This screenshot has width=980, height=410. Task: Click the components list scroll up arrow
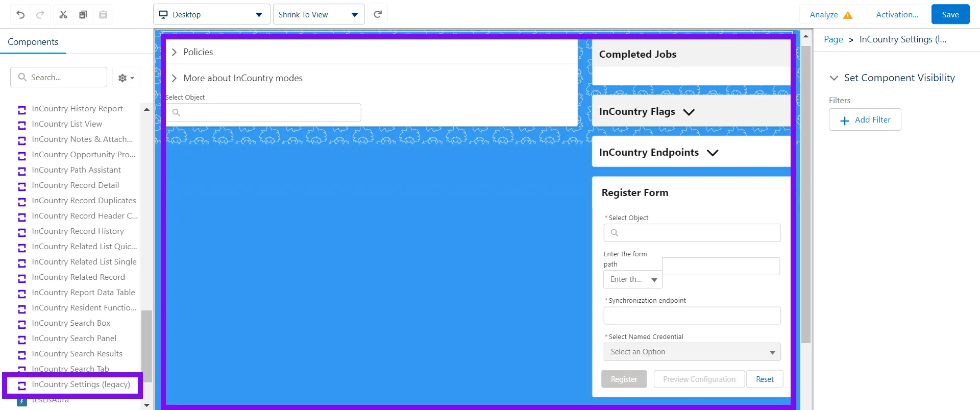pyautogui.click(x=146, y=109)
